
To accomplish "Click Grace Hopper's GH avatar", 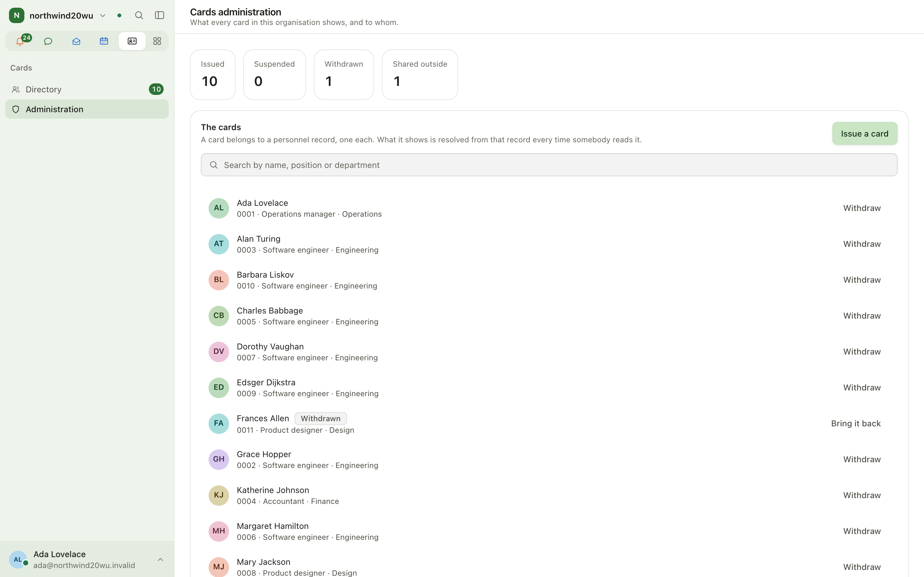I will point(219,459).
